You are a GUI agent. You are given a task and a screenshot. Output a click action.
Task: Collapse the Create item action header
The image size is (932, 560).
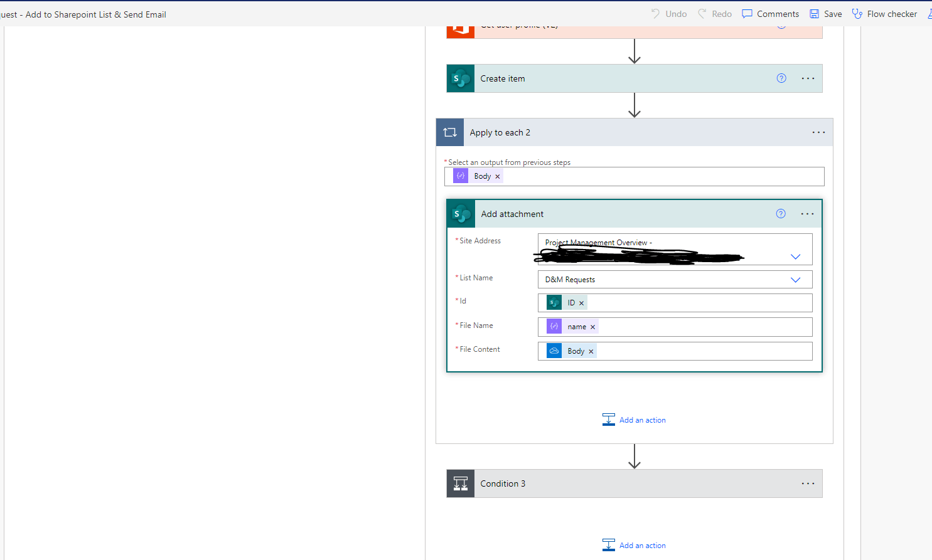635,78
